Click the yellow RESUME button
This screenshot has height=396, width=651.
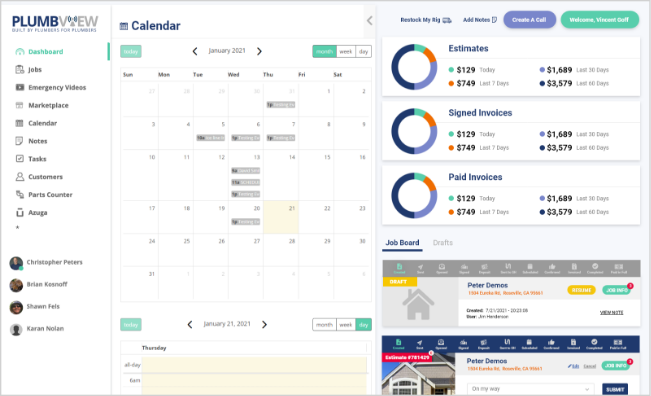(581, 290)
